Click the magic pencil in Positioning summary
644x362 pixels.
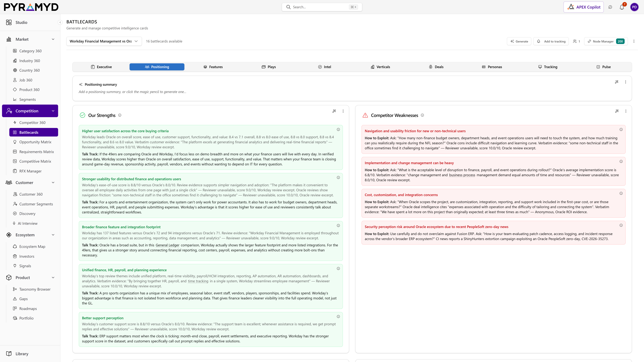pyautogui.click(x=616, y=82)
